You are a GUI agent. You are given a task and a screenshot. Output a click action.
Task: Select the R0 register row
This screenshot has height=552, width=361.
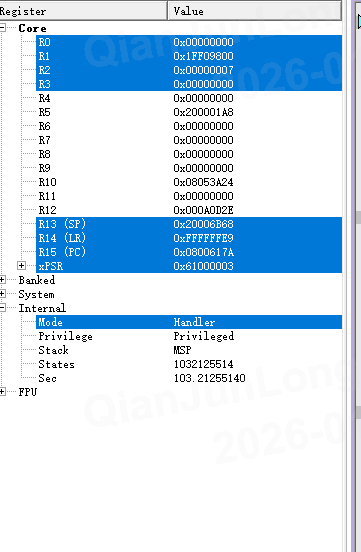click(189, 42)
